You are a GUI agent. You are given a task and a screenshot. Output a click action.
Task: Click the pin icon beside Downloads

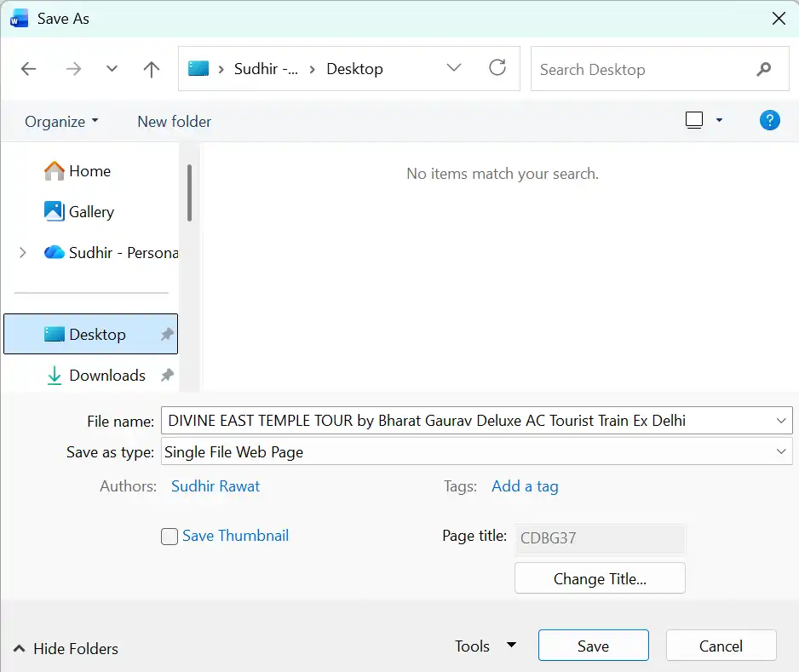[x=168, y=376]
